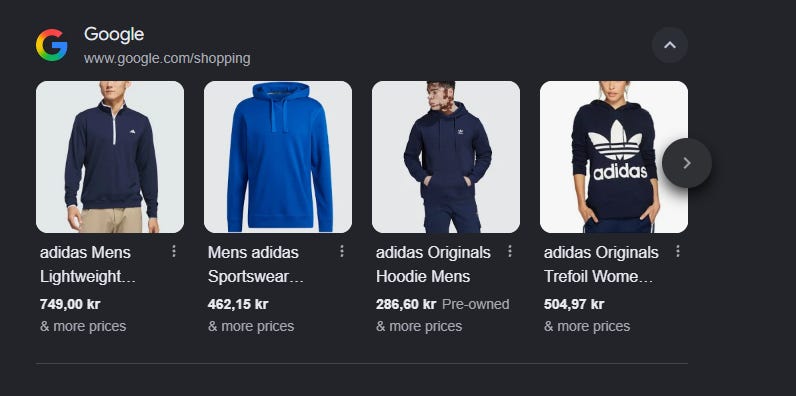Screen dimensions: 796x396
Task: Open adidas Mens Lightweight product title
Action: [88, 265]
